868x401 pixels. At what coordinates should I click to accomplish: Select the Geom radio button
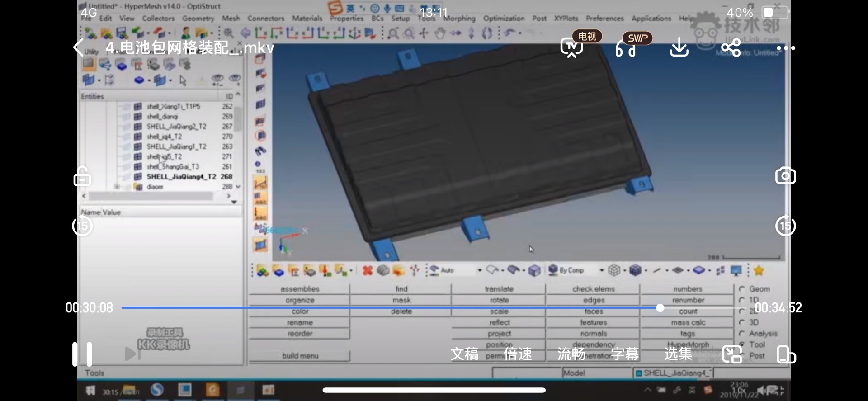742,289
